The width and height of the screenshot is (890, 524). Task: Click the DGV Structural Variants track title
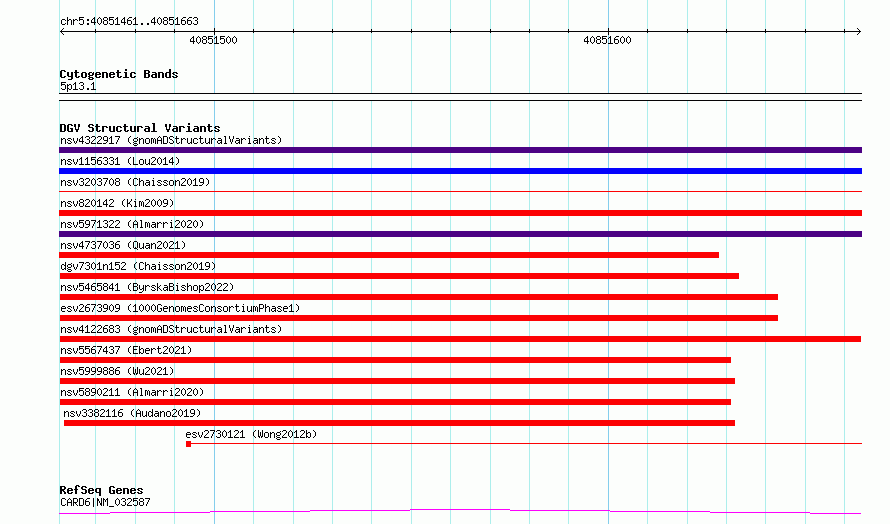pyautogui.click(x=140, y=128)
